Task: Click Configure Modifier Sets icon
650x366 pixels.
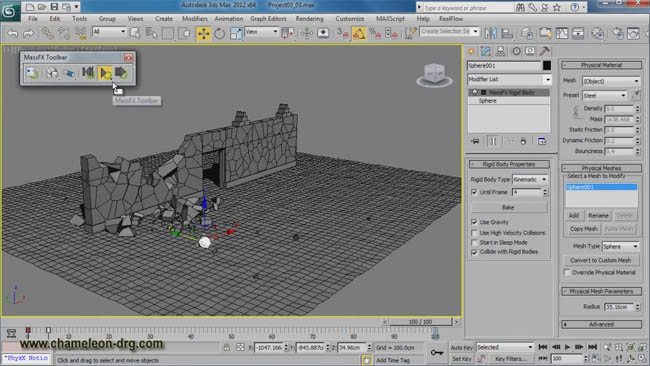Action: (541, 141)
